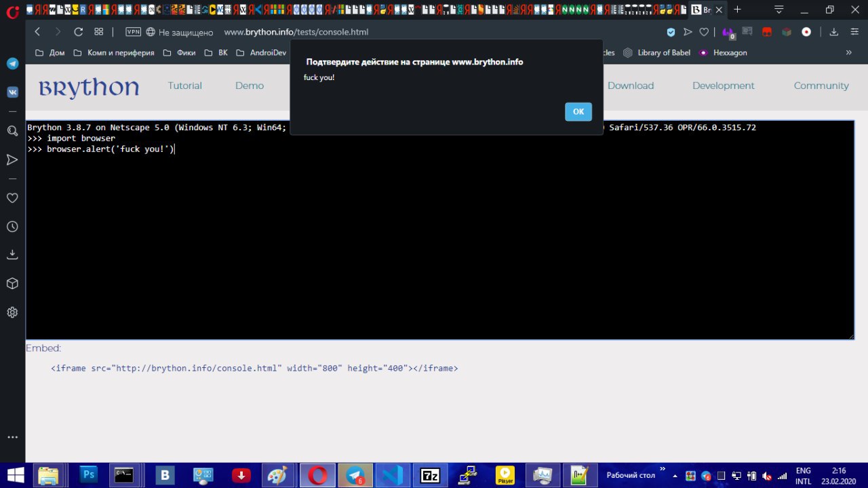The height and width of the screenshot is (488, 868).
Task: Reload the current page
Action: click(78, 32)
